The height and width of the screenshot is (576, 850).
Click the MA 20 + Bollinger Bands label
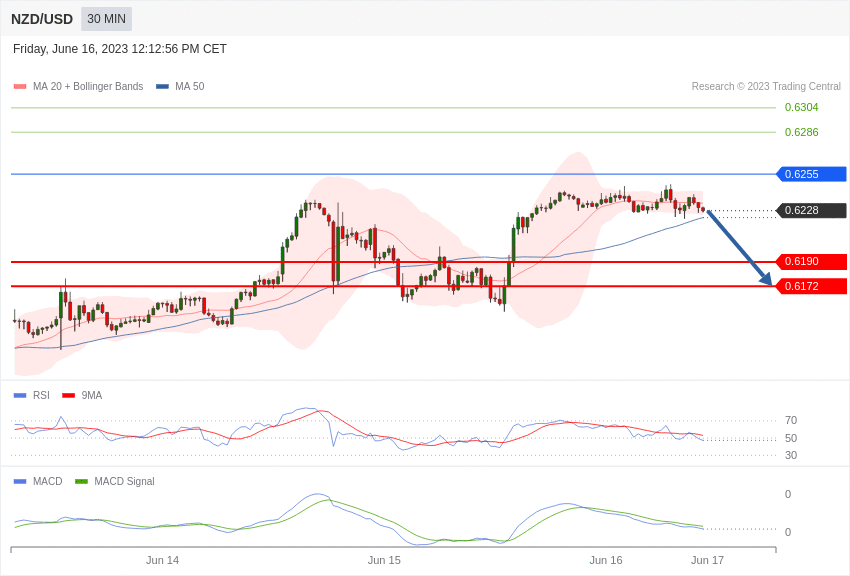tap(88, 86)
